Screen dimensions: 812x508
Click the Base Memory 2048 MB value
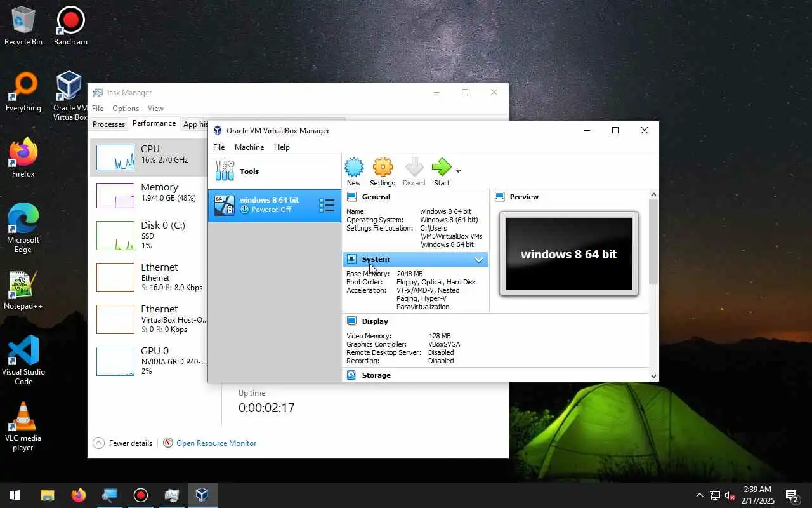click(x=410, y=274)
